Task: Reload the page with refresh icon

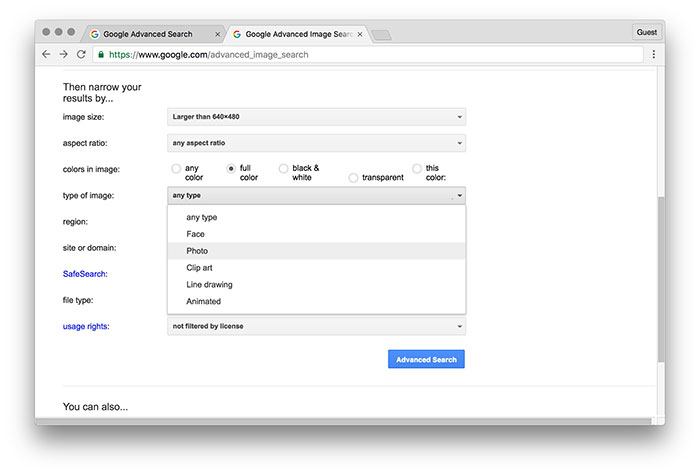Action: pyautogui.click(x=81, y=54)
